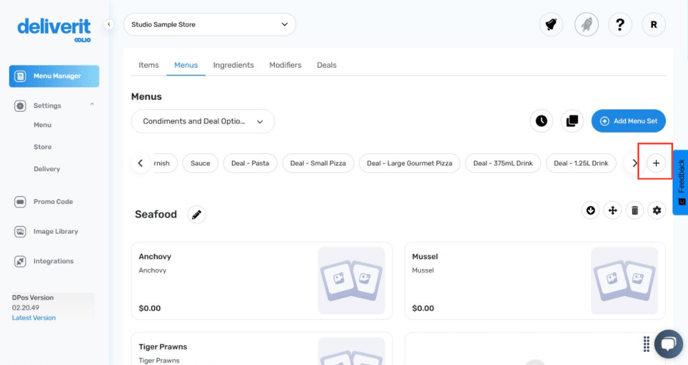Click the Anchovy image placeholder

pos(351,281)
